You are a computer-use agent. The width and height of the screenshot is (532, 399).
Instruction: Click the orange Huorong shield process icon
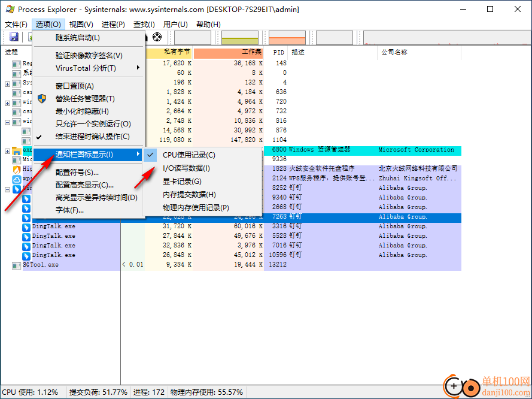(x=17, y=169)
